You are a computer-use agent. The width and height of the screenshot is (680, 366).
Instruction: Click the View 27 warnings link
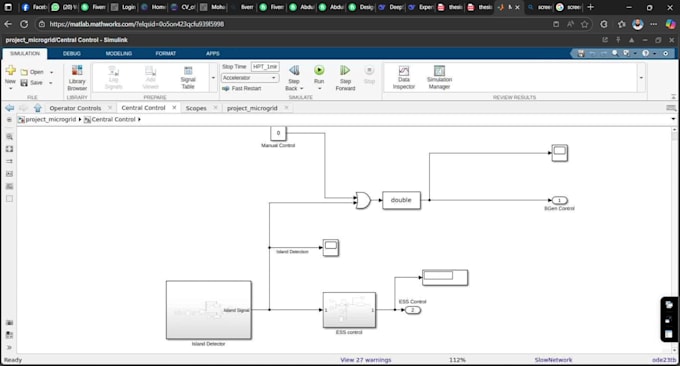point(366,359)
